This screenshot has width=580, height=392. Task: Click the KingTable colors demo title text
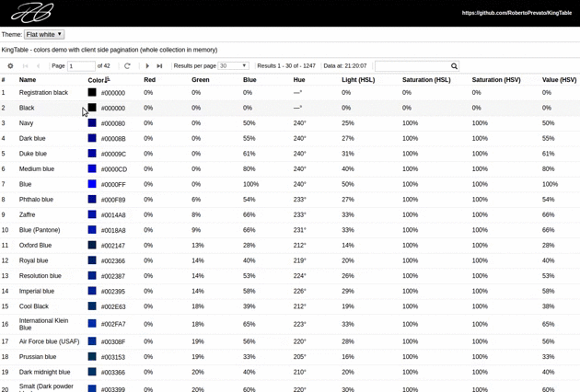110,50
